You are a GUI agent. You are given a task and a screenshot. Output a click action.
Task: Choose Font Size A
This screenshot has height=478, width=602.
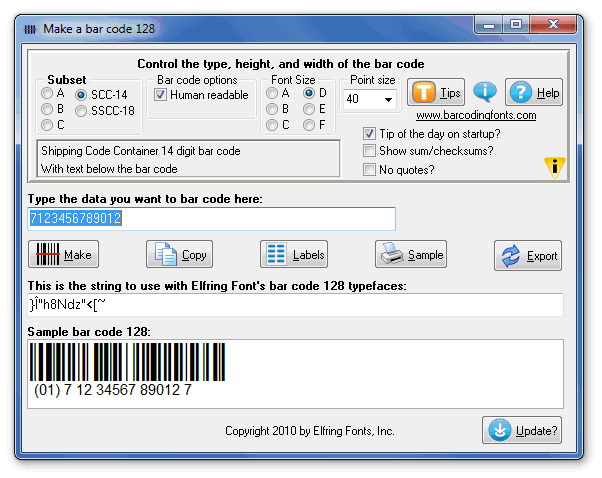(272, 93)
